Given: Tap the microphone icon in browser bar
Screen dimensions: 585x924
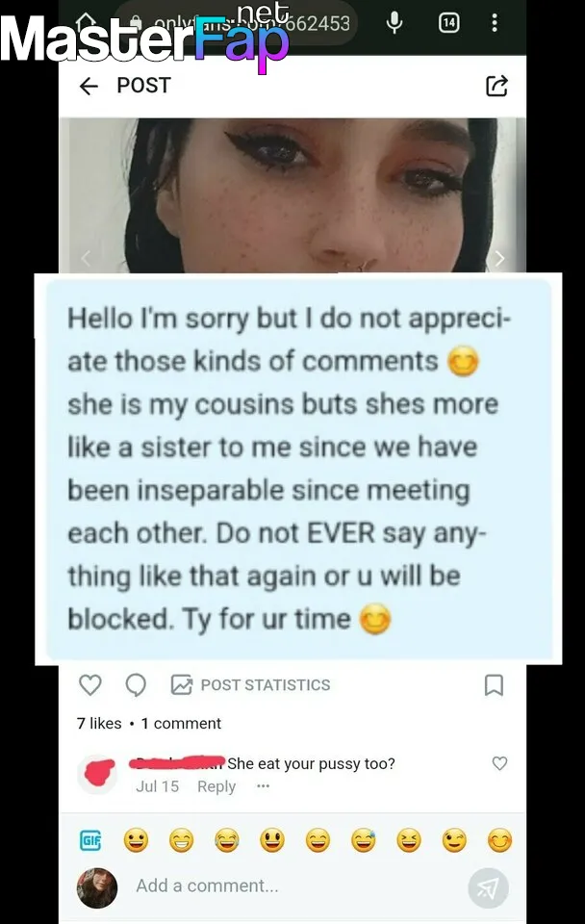Looking at the screenshot, I should 394,22.
